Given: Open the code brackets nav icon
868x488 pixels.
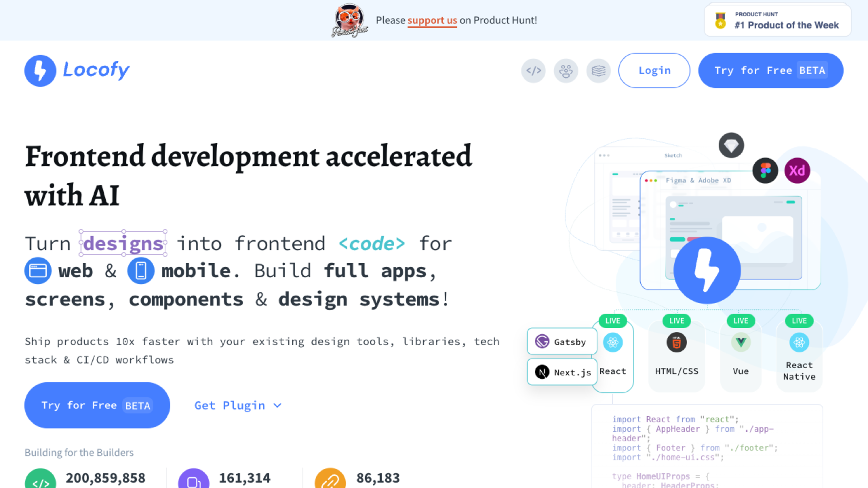Looking at the screenshot, I should 533,71.
